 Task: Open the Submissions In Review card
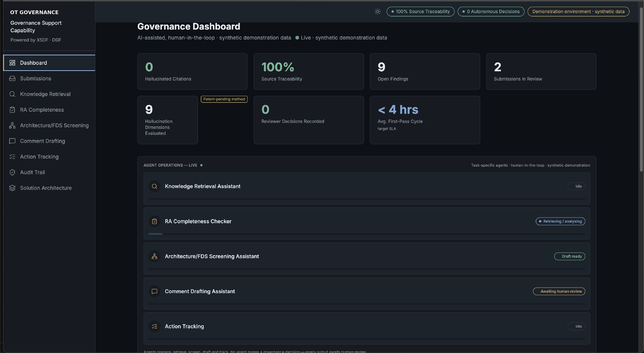[x=541, y=71]
